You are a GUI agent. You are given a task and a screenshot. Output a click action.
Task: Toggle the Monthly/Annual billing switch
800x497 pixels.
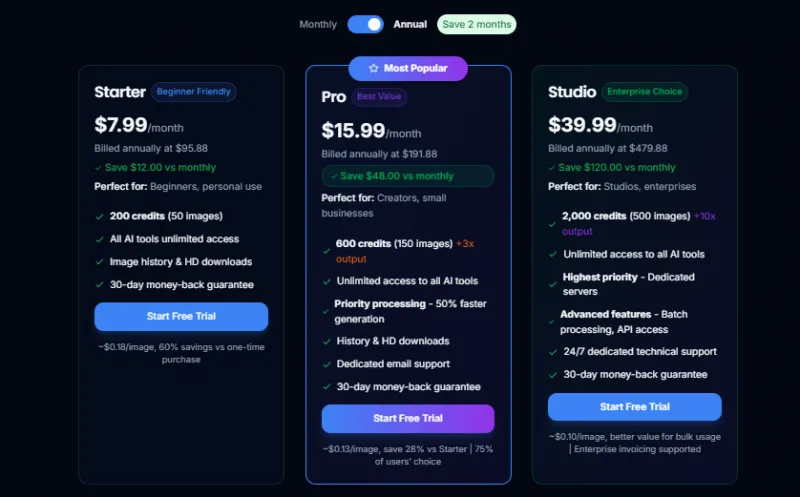click(x=365, y=24)
